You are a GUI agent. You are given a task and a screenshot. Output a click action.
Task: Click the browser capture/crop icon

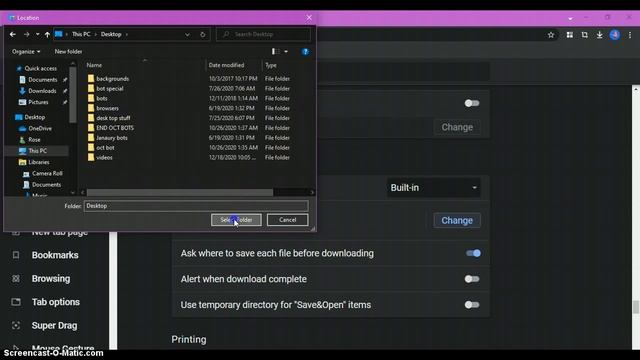[584, 35]
